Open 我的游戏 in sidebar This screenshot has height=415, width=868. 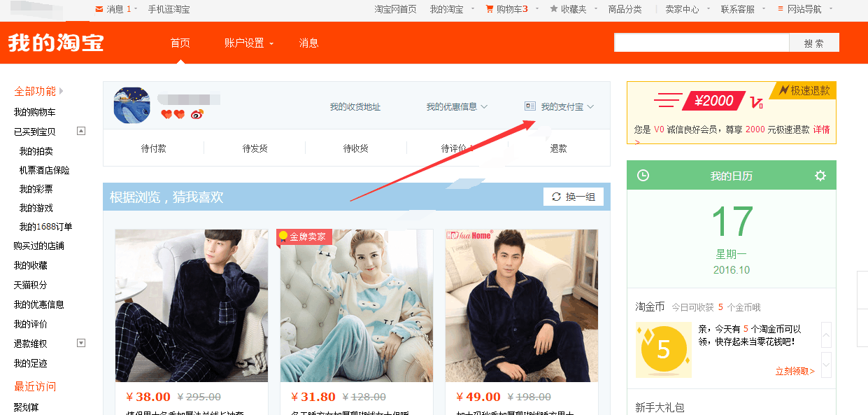pos(36,208)
